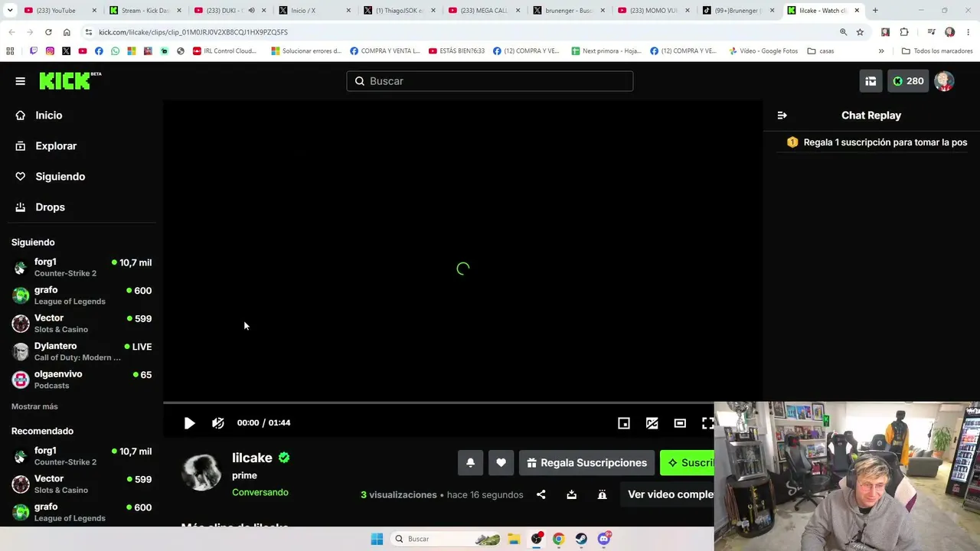Switch to the Stream - Kick Dashboard tab

coord(145,11)
